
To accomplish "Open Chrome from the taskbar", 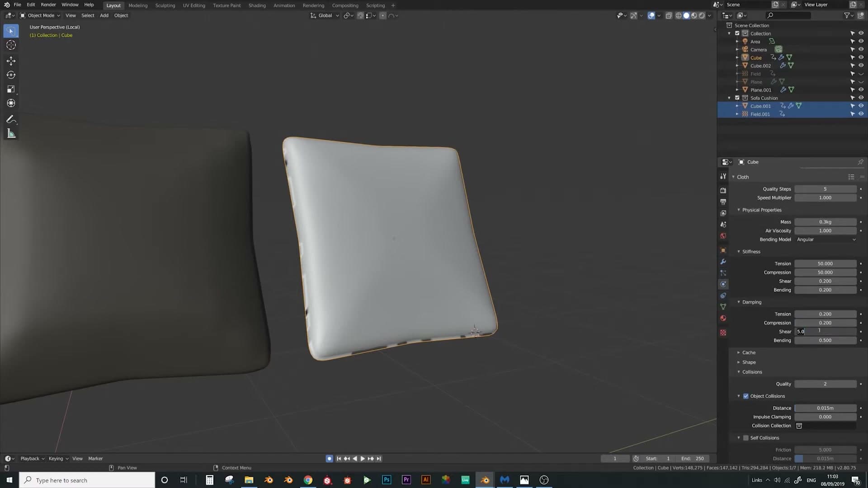I will 308,480.
